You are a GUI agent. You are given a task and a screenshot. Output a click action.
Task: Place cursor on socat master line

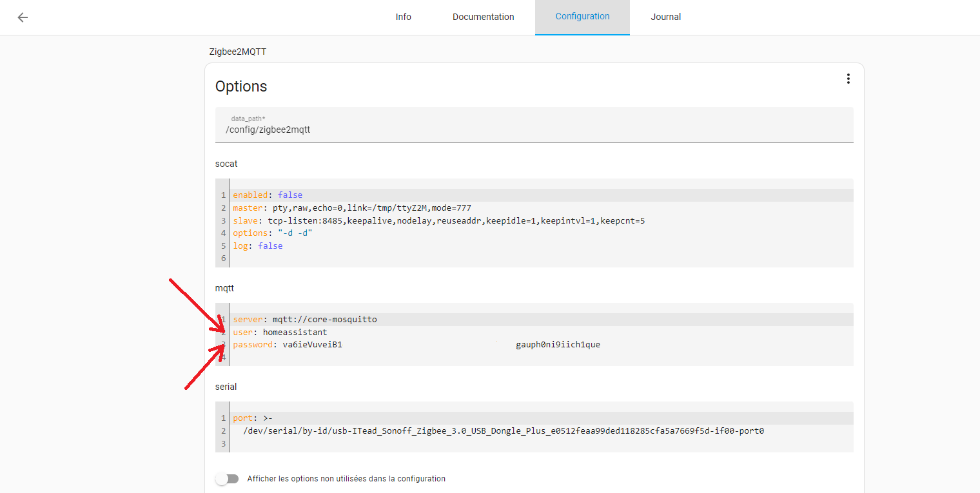point(351,208)
